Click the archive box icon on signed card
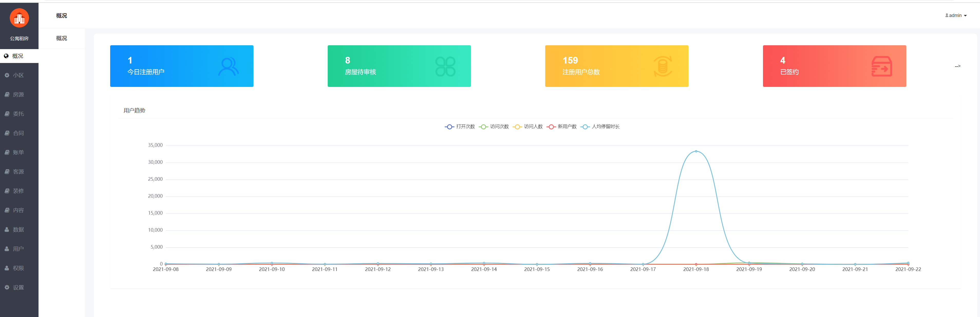The image size is (980, 317). (x=881, y=66)
